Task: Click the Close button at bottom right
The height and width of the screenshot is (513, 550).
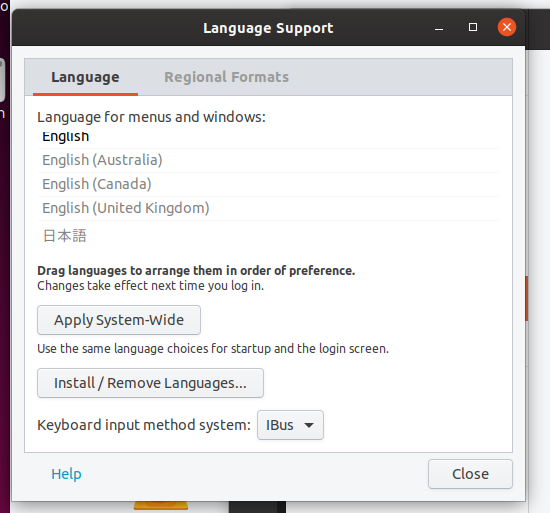Action: tap(470, 474)
